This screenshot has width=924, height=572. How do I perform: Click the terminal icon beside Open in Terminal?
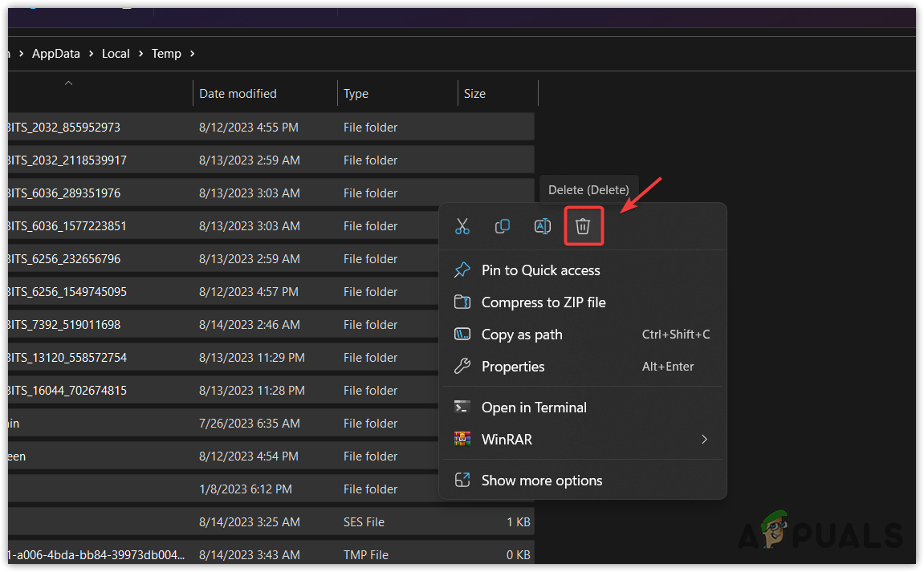coord(462,407)
